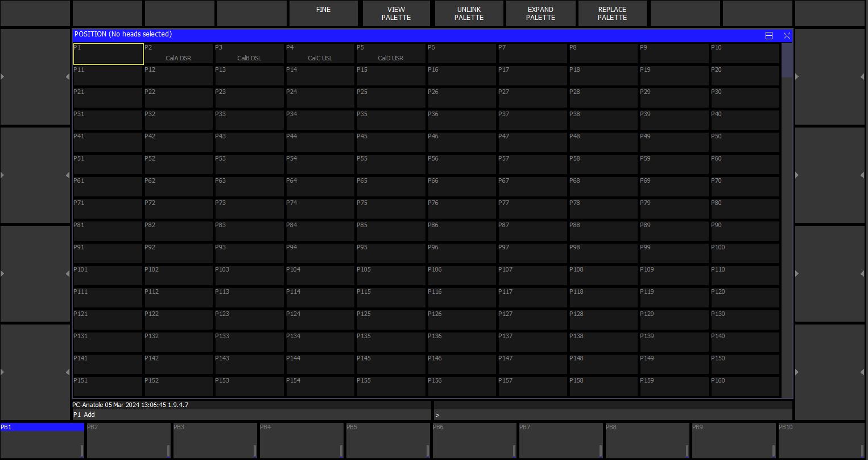The image size is (868, 460).
Task: Select position palette P3 CalB DSL
Action: [249, 54]
